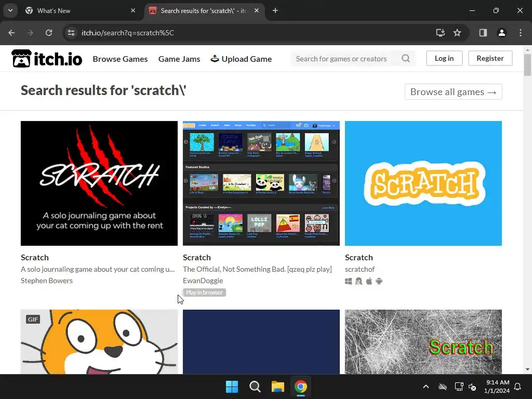
Task: Click the browser forward arrow
Action: (x=30, y=33)
